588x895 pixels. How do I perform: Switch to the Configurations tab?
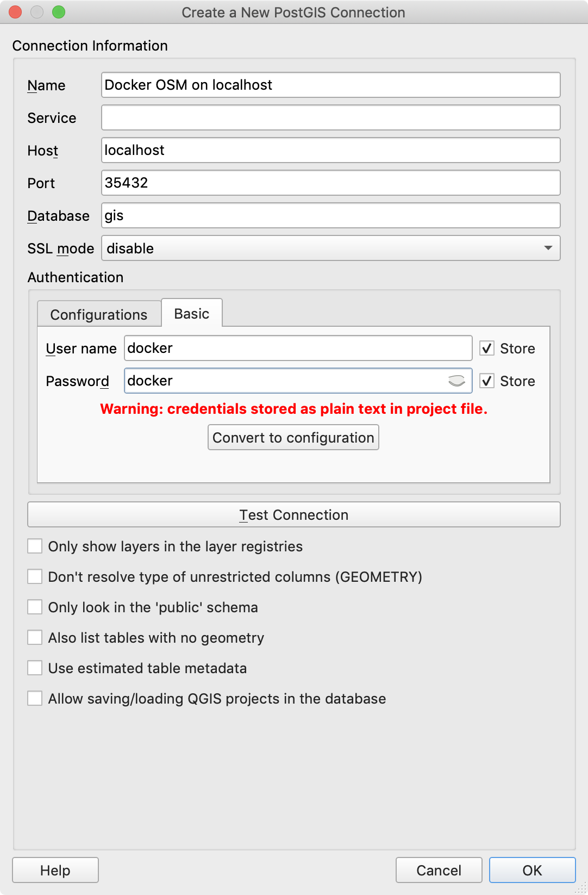coord(99,315)
